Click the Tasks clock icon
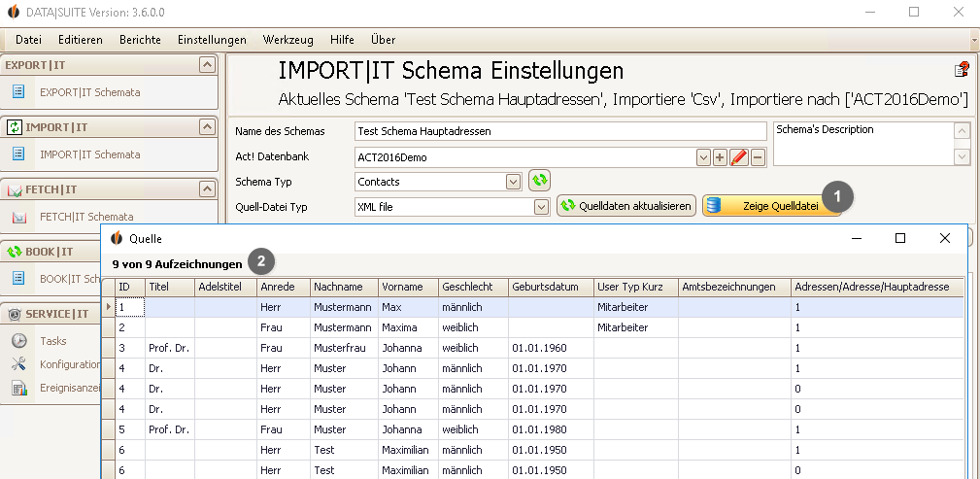Screen dimensions: 980x479 [19, 341]
